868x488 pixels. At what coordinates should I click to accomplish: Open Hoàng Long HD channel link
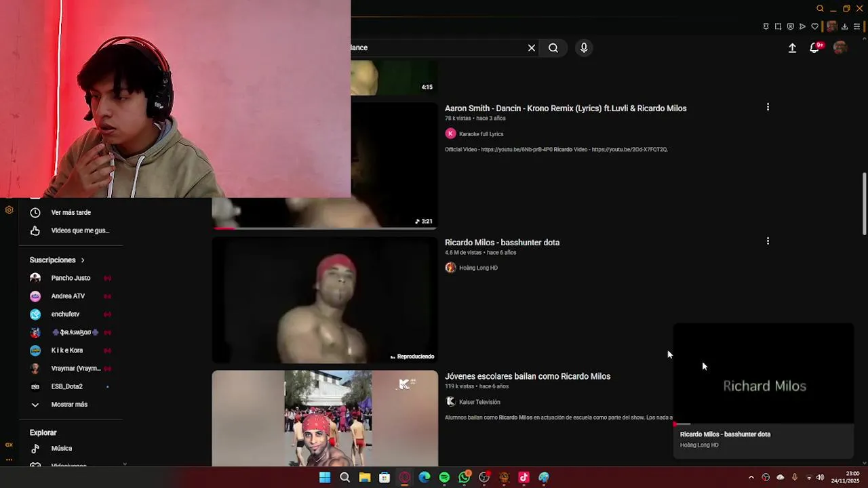click(x=478, y=268)
